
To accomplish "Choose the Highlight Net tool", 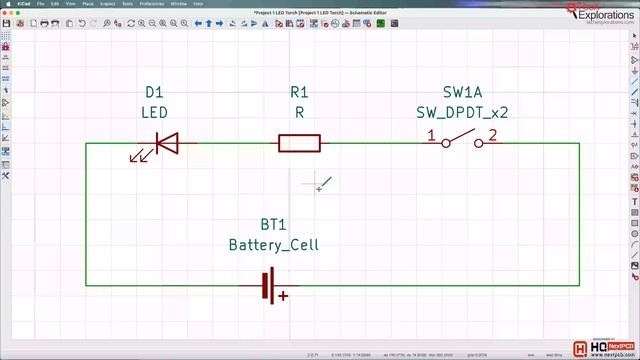I will pyautogui.click(x=635, y=47).
